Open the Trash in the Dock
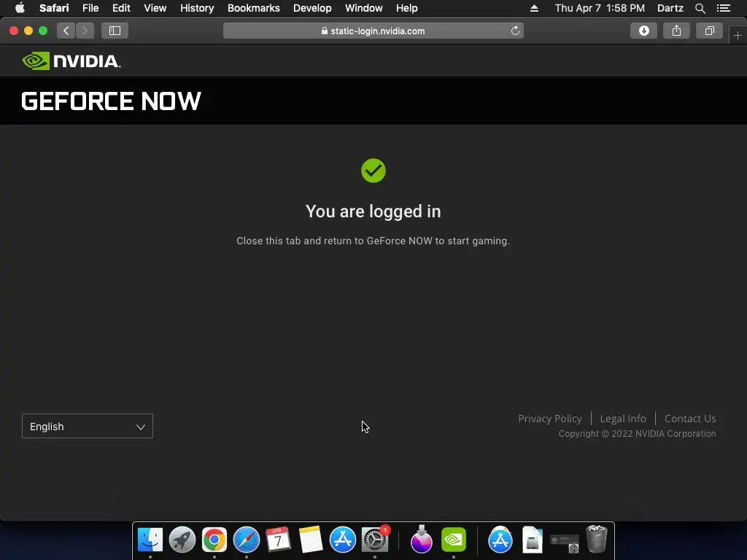The height and width of the screenshot is (560, 747). [597, 539]
